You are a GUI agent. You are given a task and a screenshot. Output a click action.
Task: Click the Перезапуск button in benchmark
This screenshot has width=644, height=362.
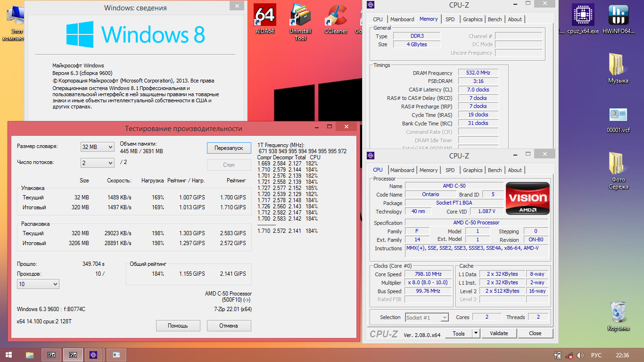click(x=229, y=148)
